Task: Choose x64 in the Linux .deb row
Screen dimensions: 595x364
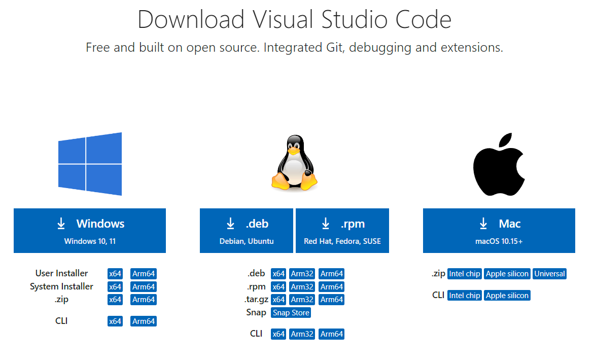Action: 278,274
